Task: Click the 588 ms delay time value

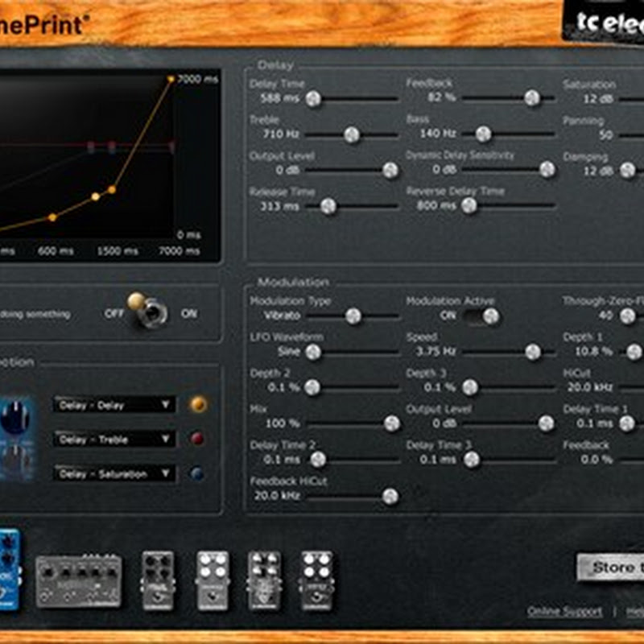Action: click(x=279, y=98)
